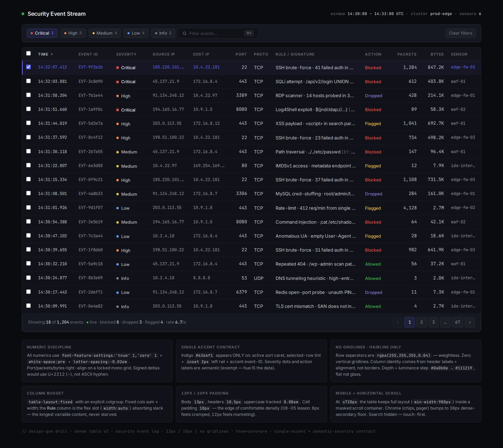The height and width of the screenshot is (448, 503).
Task: Check the EVT-1a9f0c row checkbox
Action: [x=28, y=109]
